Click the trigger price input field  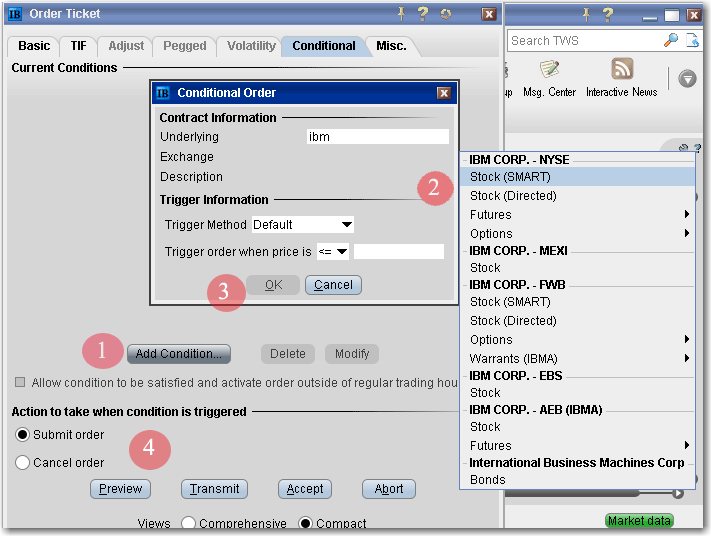pyautogui.click(x=399, y=251)
